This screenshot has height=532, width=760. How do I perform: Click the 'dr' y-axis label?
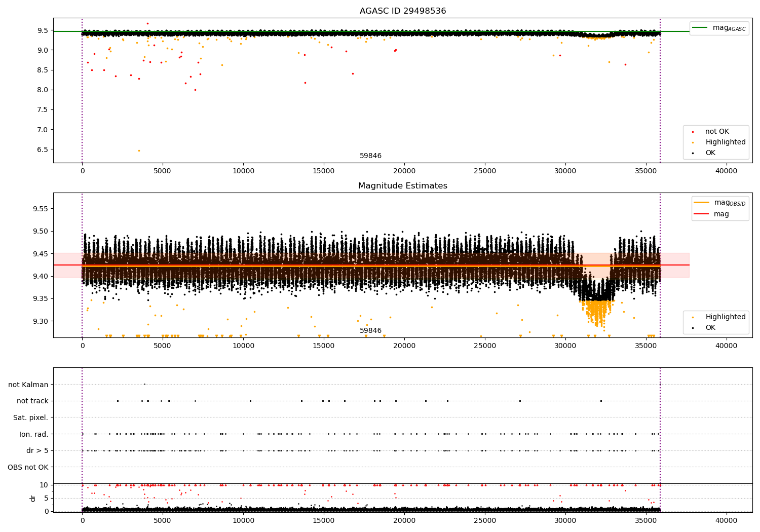pos(33,499)
